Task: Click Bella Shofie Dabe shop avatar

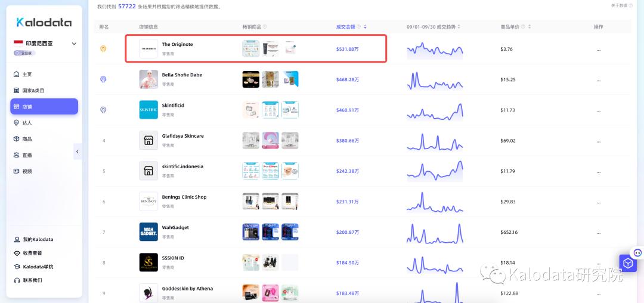Action: (148, 79)
